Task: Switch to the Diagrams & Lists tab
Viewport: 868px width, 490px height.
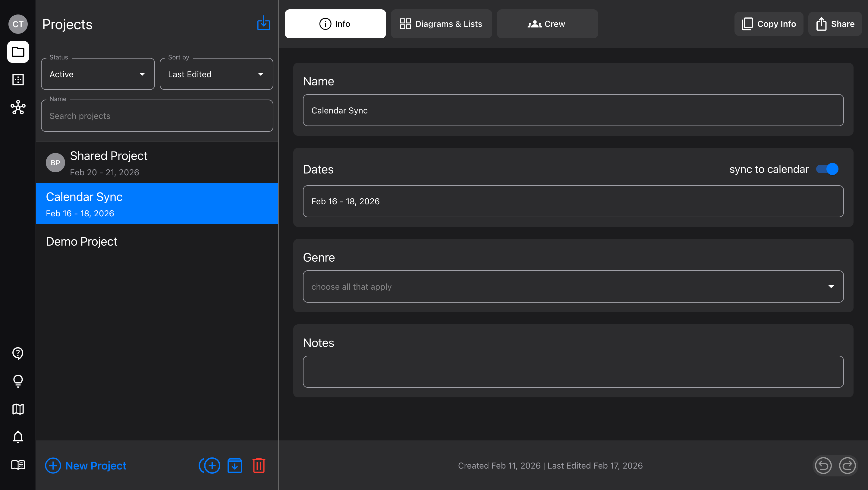Action: (x=441, y=24)
